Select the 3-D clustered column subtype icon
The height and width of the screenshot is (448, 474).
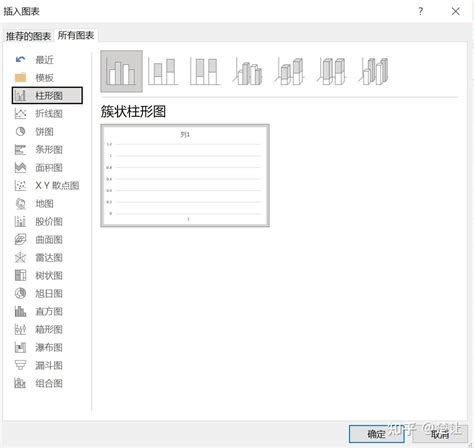pos(248,71)
